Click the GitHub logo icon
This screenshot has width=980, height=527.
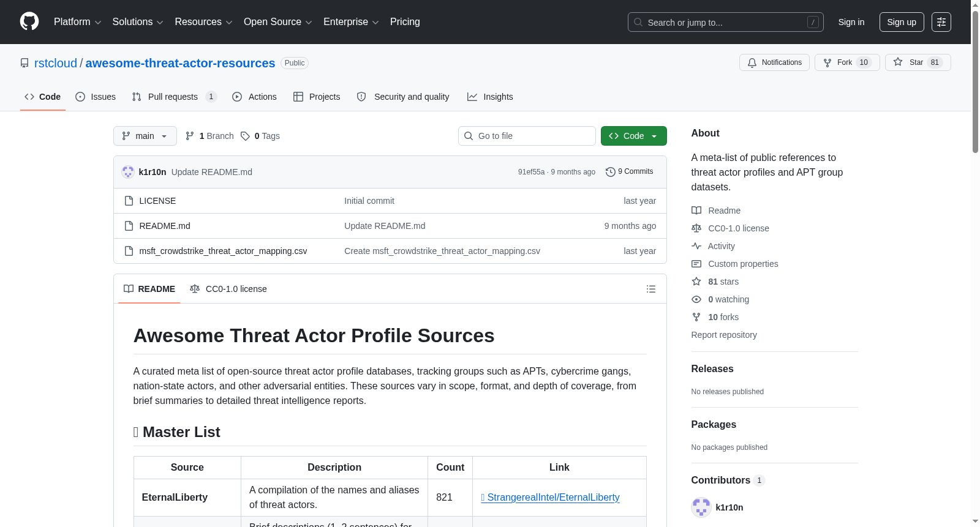tap(29, 21)
